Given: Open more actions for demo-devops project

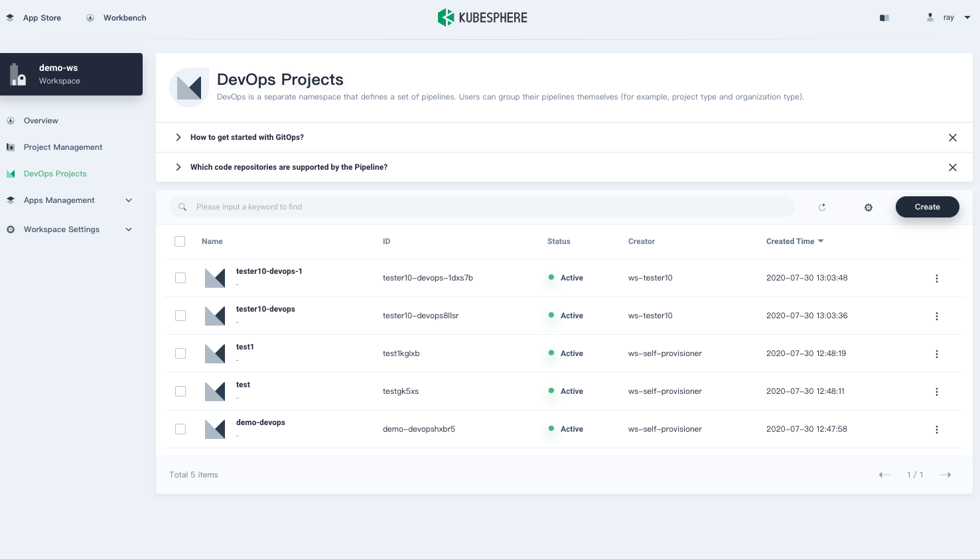Looking at the screenshot, I should (x=937, y=430).
